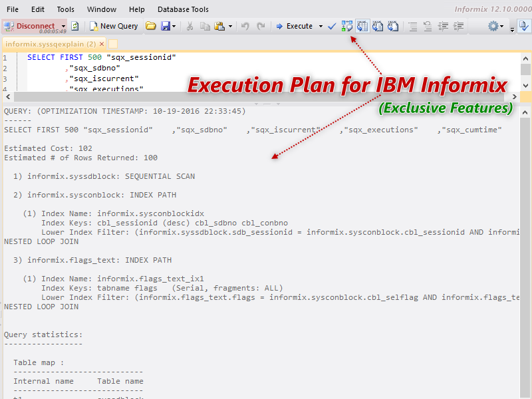
Task: Click the save floppy disk icon
Action: (x=165, y=26)
